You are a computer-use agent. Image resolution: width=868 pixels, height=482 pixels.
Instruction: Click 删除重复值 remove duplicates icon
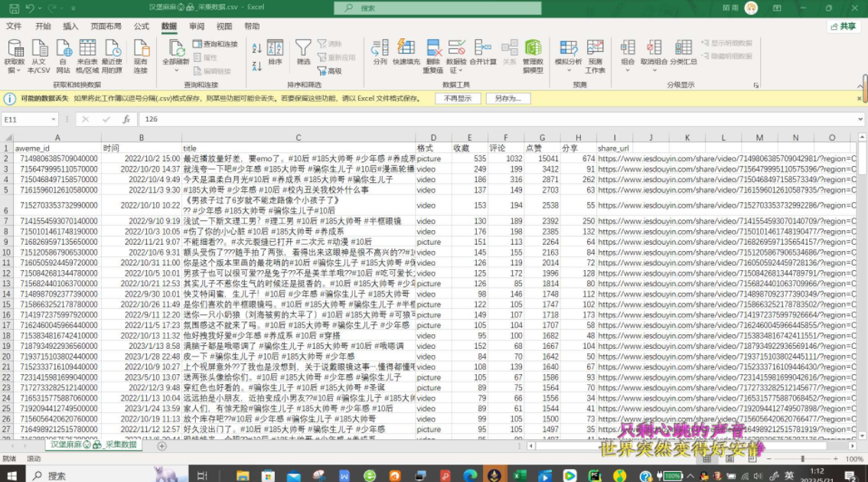432,52
